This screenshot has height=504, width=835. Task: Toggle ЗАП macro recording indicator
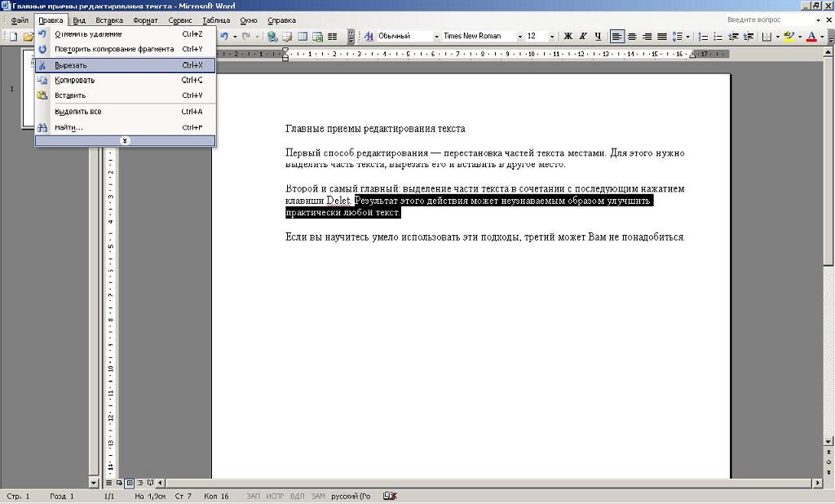coord(253,496)
